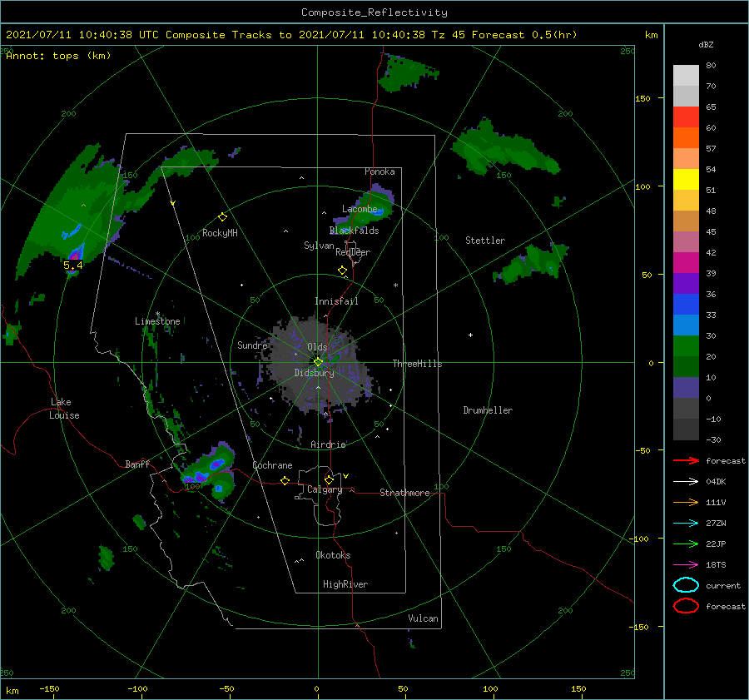Click the orange 57-60 dBZ color swatch
This screenshot has height=700, width=749.
tap(686, 137)
